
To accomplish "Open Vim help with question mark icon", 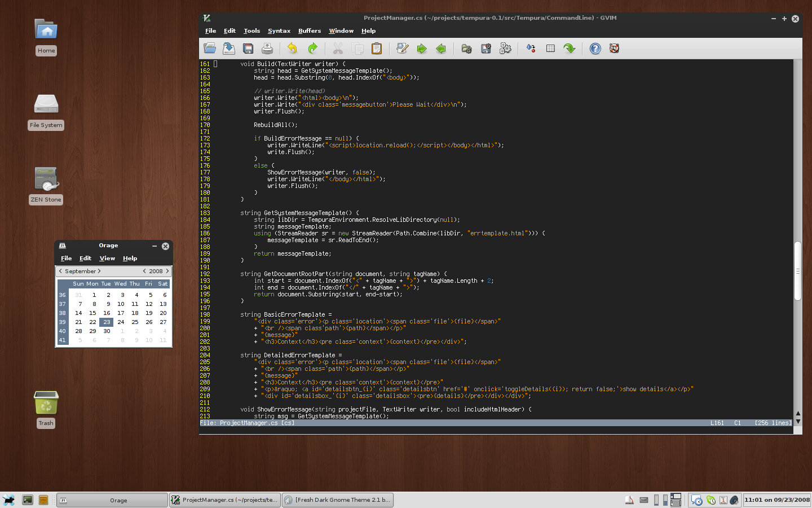I will tap(595, 49).
